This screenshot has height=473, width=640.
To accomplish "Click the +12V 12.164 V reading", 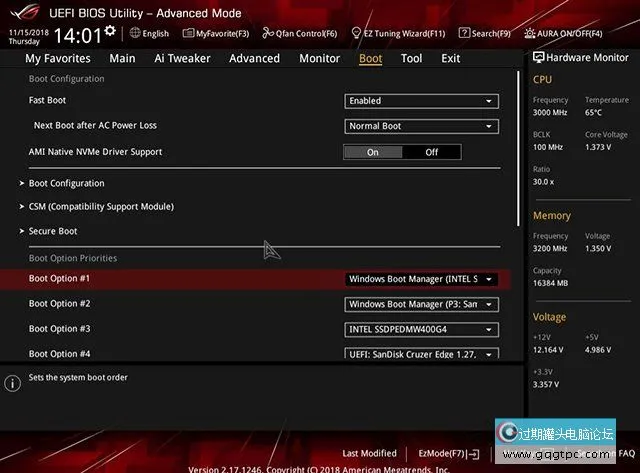I will coord(548,350).
